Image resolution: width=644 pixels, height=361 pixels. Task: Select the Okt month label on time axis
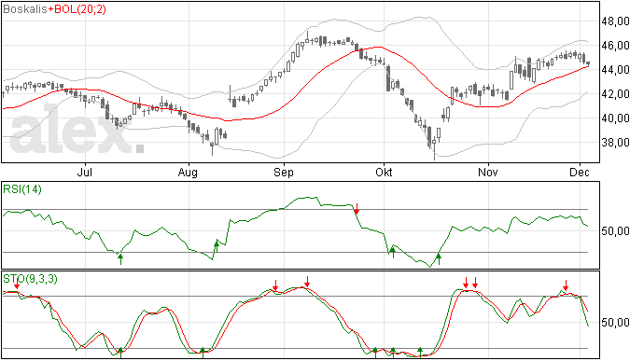point(384,172)
